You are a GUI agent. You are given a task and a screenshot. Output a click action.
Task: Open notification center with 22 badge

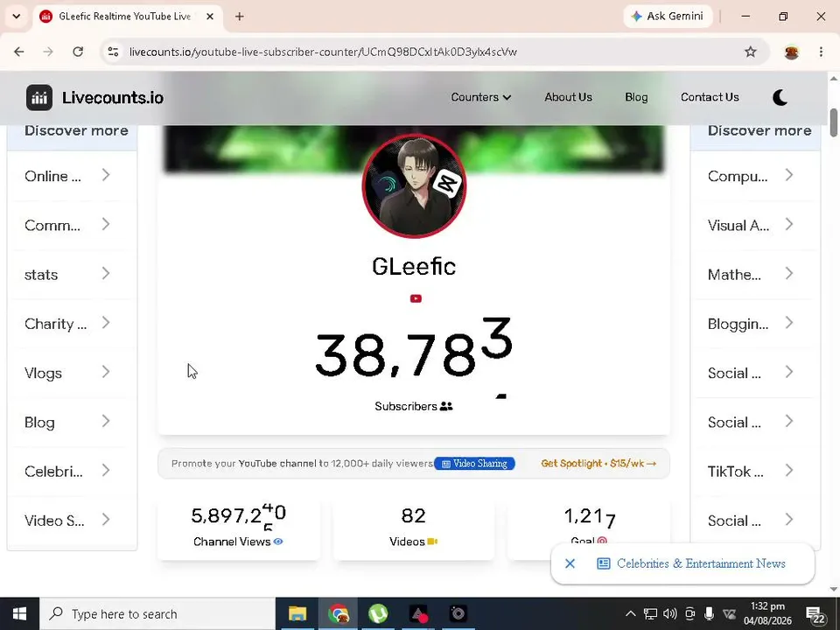pos(815,615)
